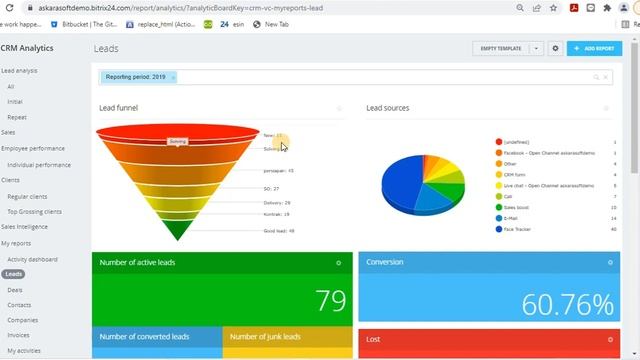Open Lost widget gear icon
Viewport: 640px width, 360px height.
point(610,340)
